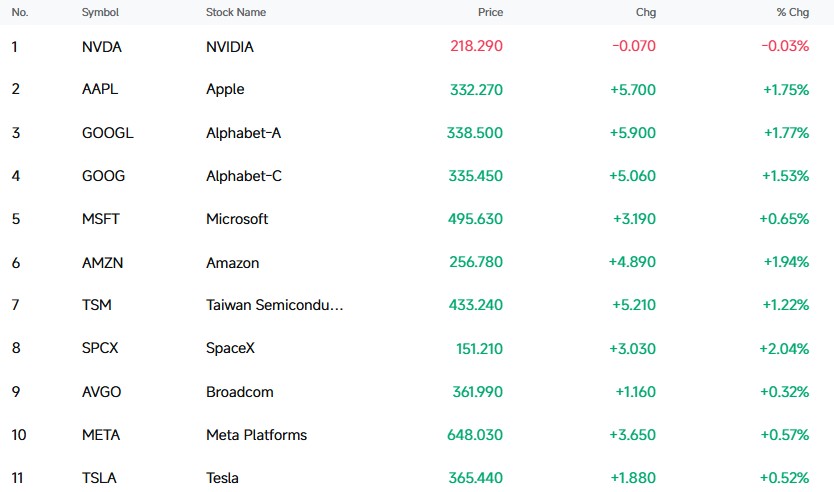Click Amazon's +1.94% change value
The image size is (834, 492).
(x=786, y=262)
